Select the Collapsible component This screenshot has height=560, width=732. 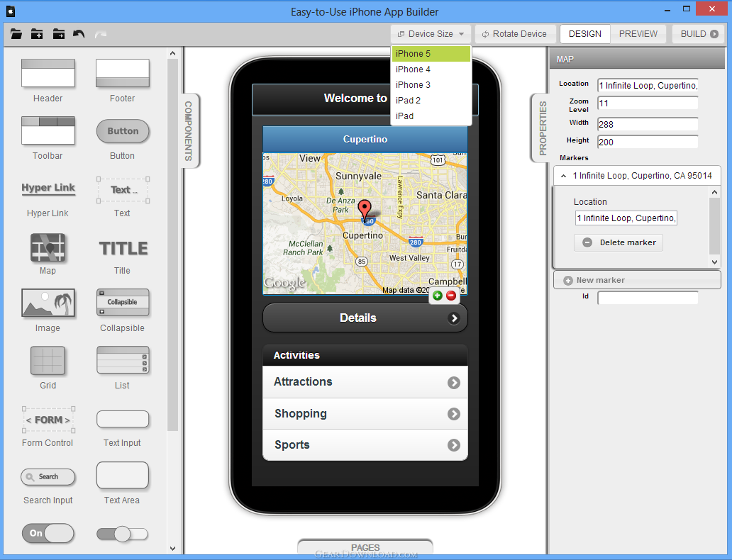[122, 310]
